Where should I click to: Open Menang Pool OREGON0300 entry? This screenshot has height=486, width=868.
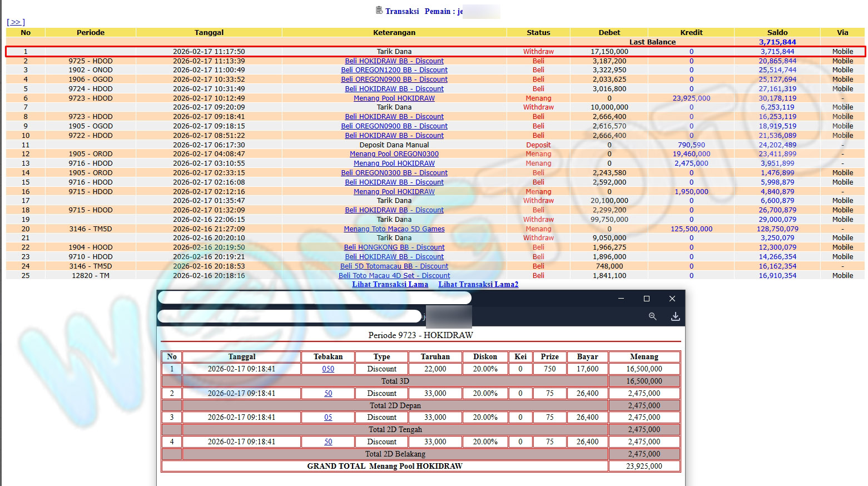394,154
